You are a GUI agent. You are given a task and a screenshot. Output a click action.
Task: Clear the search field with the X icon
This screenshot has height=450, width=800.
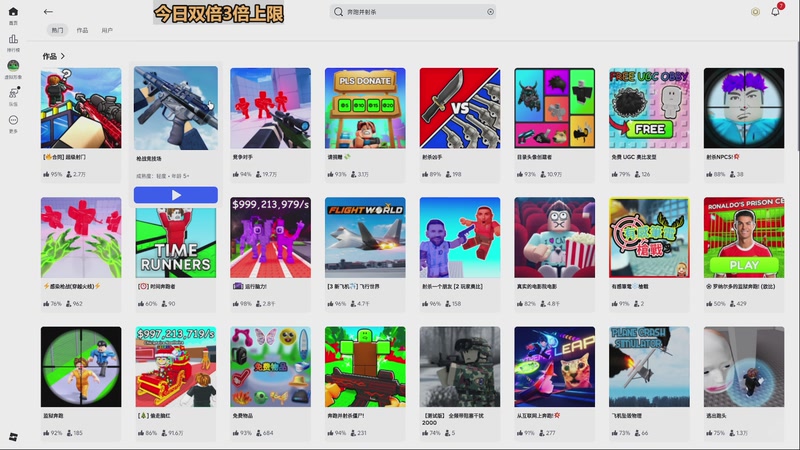pos(490,12)
